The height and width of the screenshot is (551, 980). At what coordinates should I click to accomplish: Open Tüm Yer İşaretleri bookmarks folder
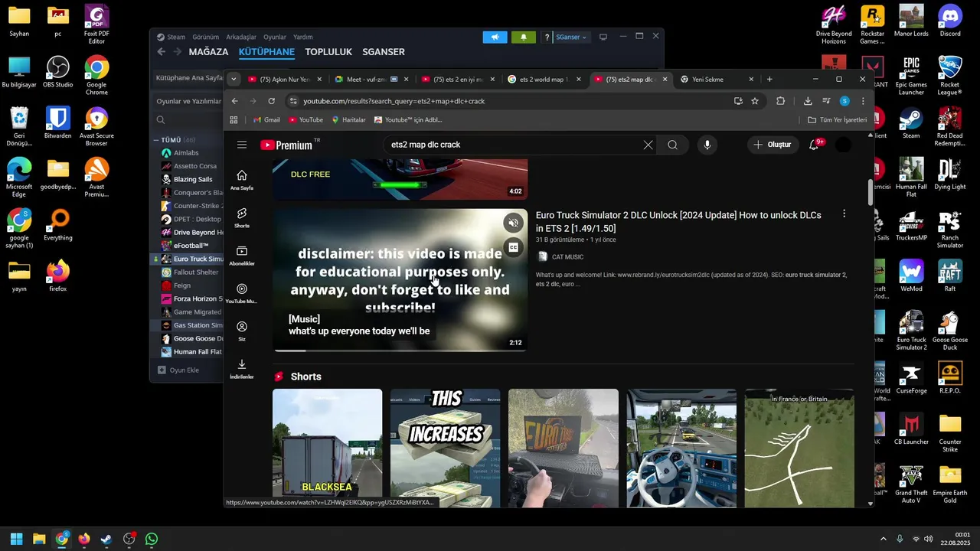pos(837,120)
